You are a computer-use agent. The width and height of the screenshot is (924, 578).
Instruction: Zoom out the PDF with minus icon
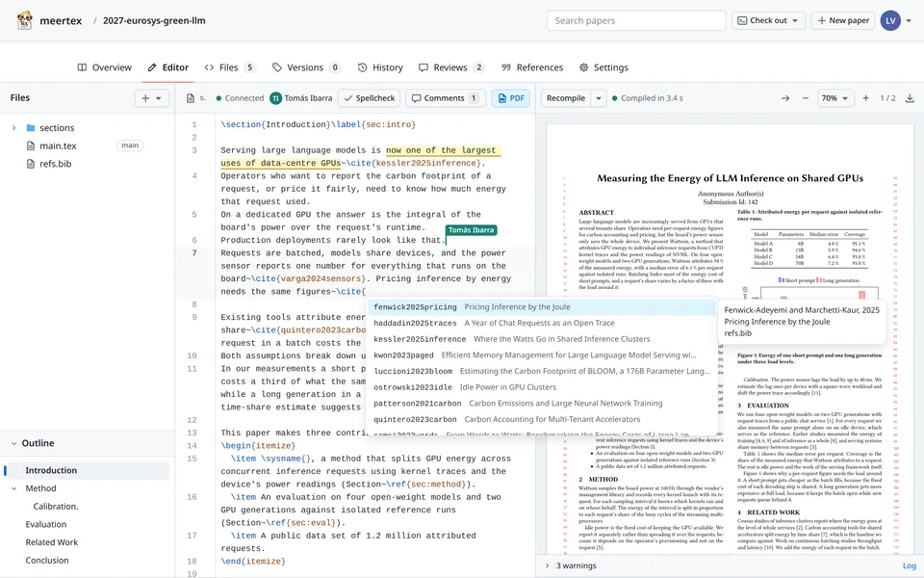point(805,98)
